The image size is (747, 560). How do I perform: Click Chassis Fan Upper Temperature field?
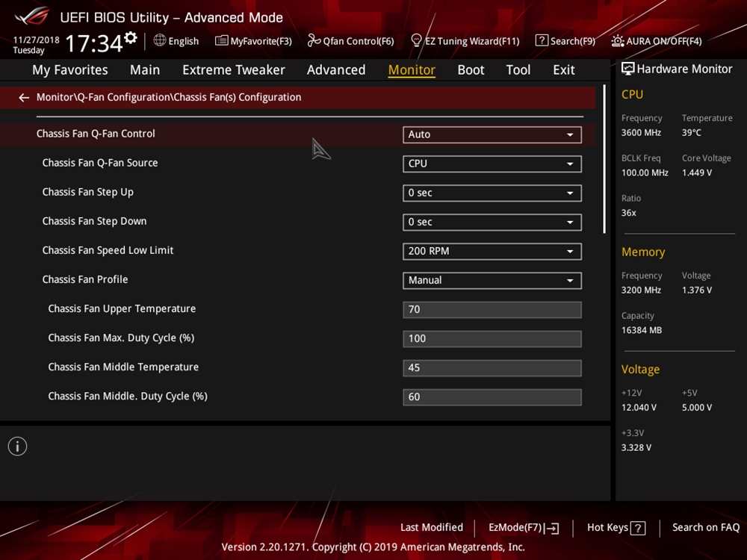tap(492, 309)
